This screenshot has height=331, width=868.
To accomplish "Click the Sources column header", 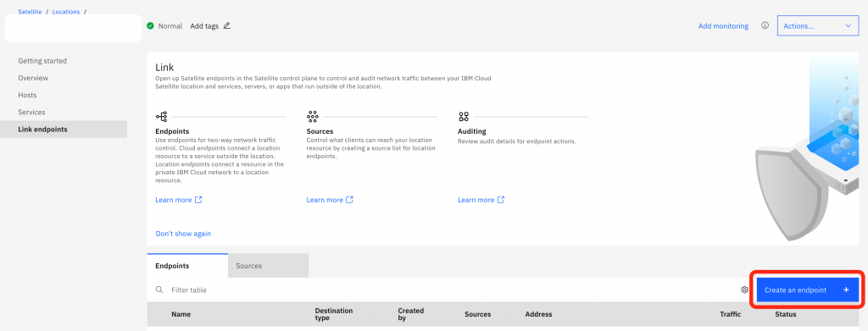I will click(x=478, y=314).
